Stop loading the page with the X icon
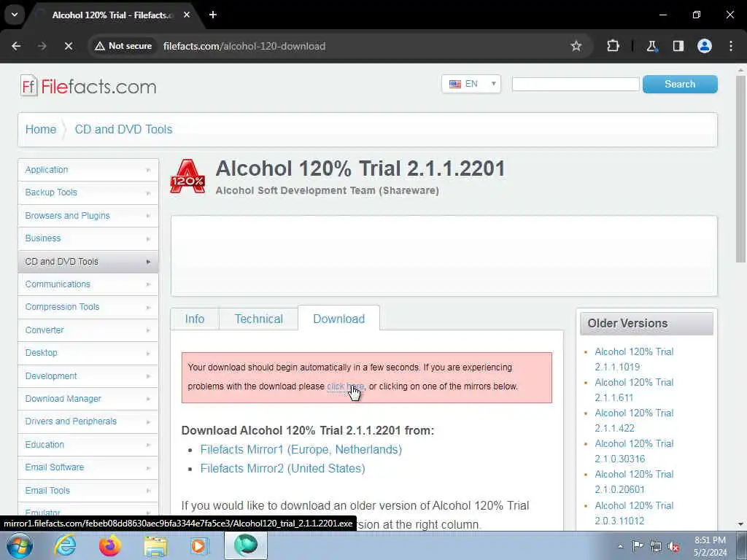Viewport: 747px width, 560px height. pos(68,46)
